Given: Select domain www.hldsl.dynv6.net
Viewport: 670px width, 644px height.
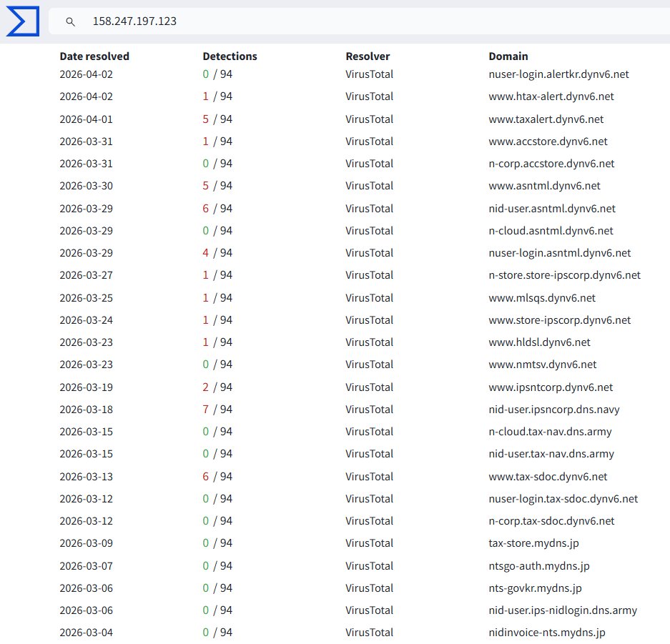Looking at the screenshot, I should tap(539, 342).
